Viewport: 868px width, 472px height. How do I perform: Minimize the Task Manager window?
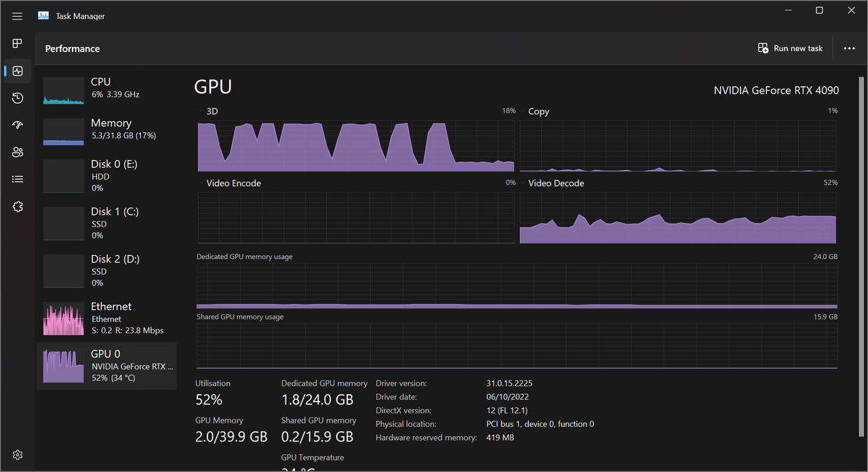click(x=788, y=10)
